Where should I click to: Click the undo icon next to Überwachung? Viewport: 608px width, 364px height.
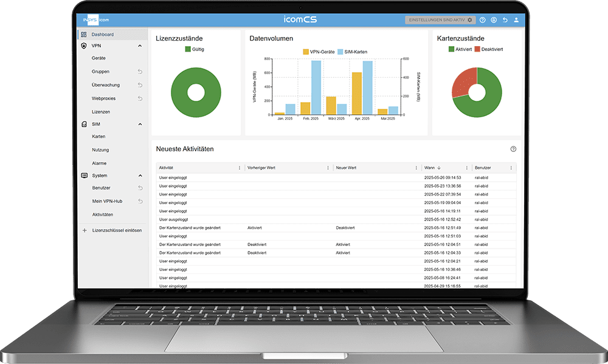pyautogui.click(x=140, y=85)
